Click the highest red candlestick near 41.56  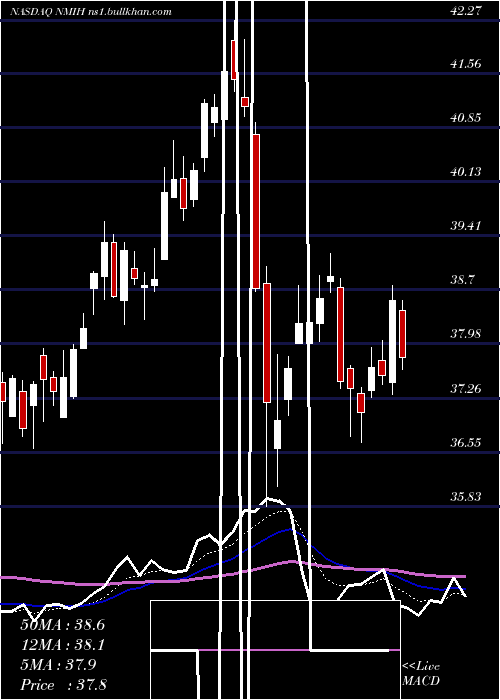pos(233,60)
